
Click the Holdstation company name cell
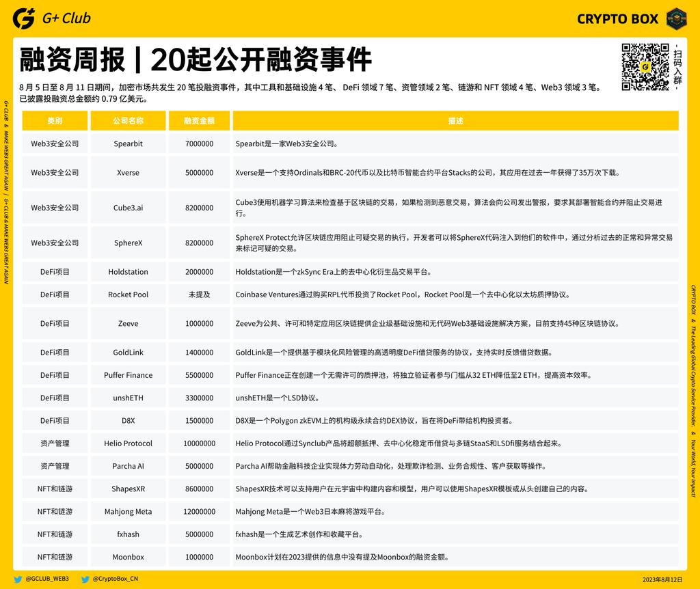tap(128, 272)
